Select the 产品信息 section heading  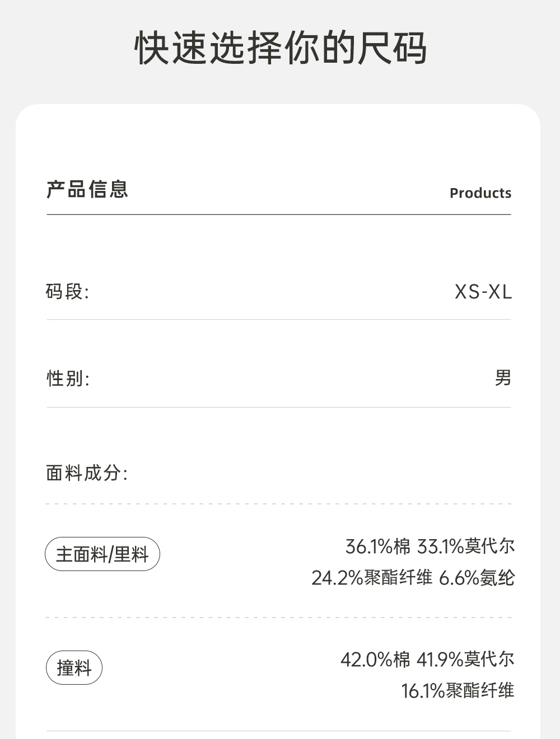[87, 189]
